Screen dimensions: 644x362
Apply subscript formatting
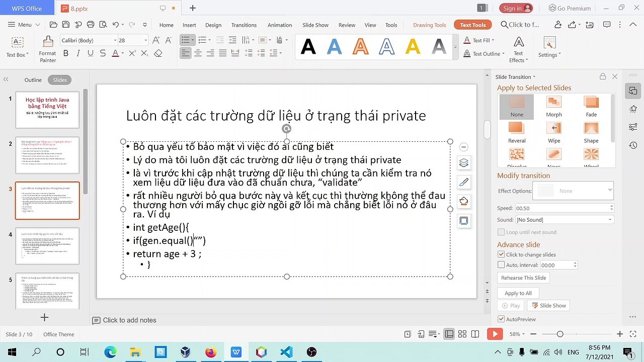tap(144, 53)
